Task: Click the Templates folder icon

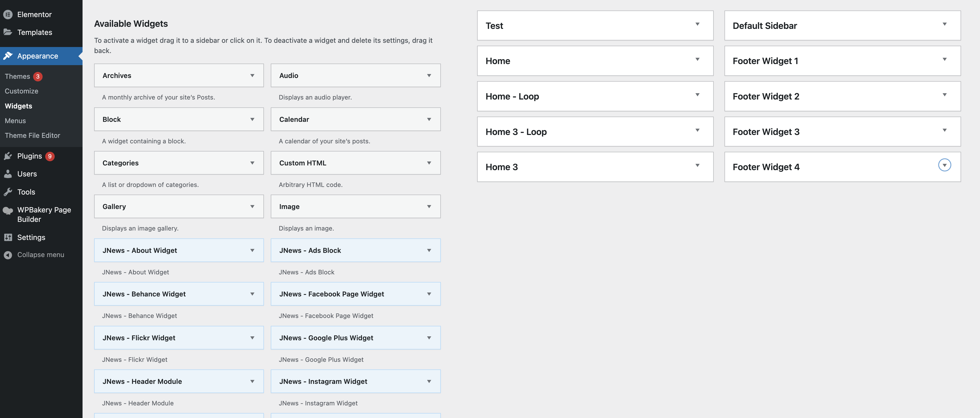Action: pyautogui.click(x=8, y=32)
